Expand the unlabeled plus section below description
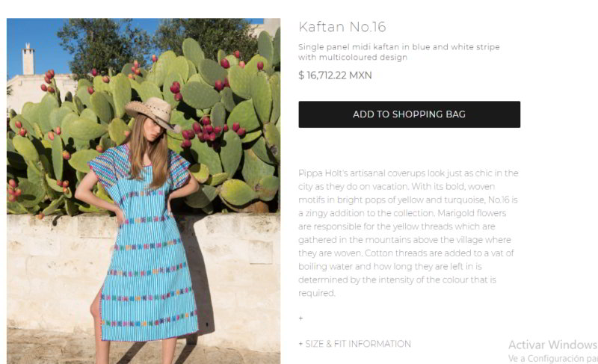The width and height of the screenshot is (598, 364). (x=301, y=318)
